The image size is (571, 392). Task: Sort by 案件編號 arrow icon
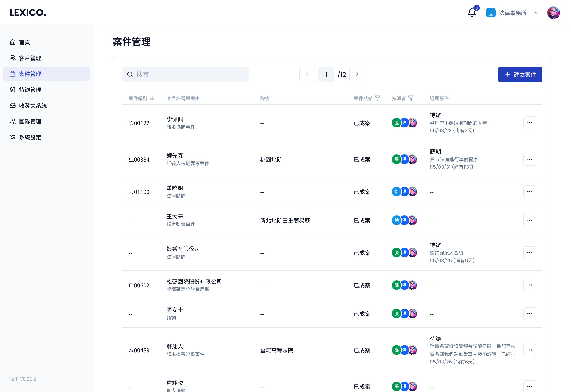pos(152,98)
